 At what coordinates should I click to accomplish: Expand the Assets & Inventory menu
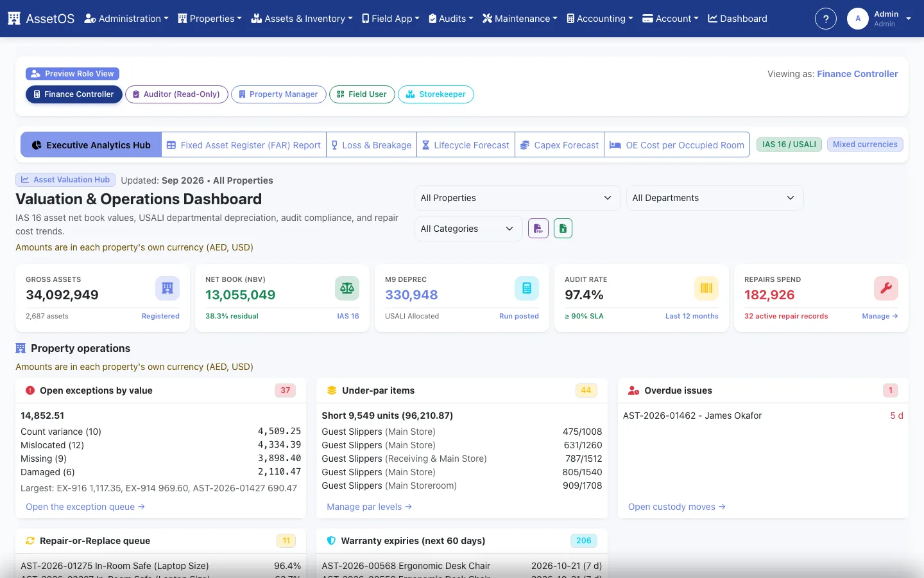pos(302,19)
